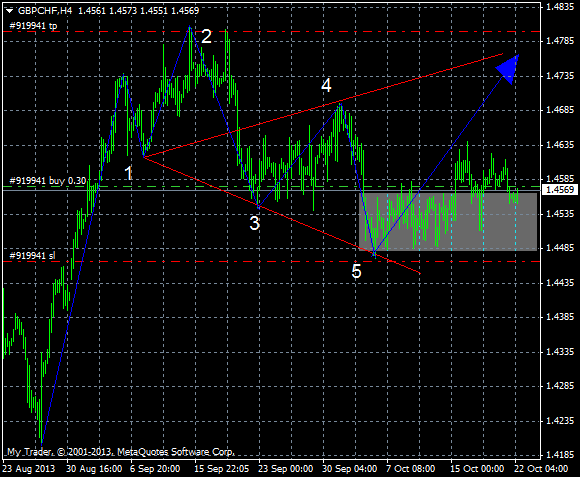Select the gray rectangle object on chart

tap(448, 221)
